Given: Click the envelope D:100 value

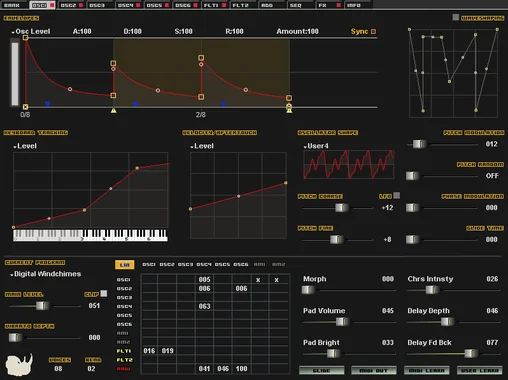Looking at the screenshot, I should coord(132,31).
